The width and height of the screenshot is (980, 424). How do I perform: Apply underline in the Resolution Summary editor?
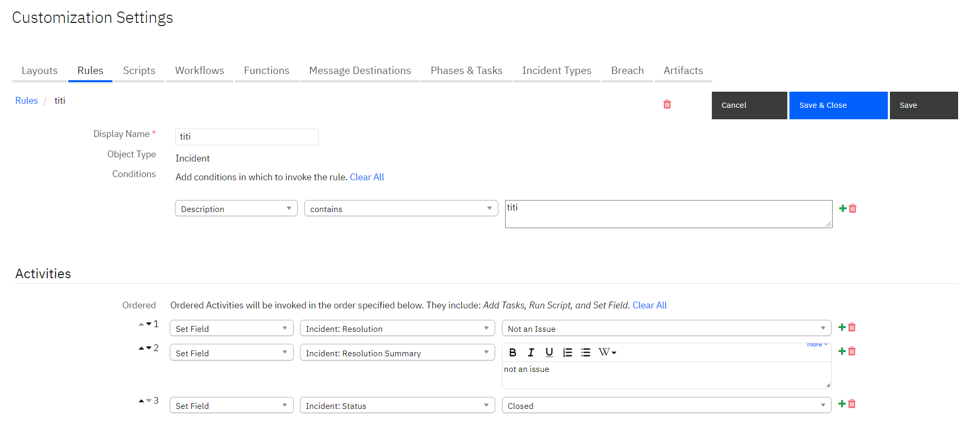click(549, 353)
